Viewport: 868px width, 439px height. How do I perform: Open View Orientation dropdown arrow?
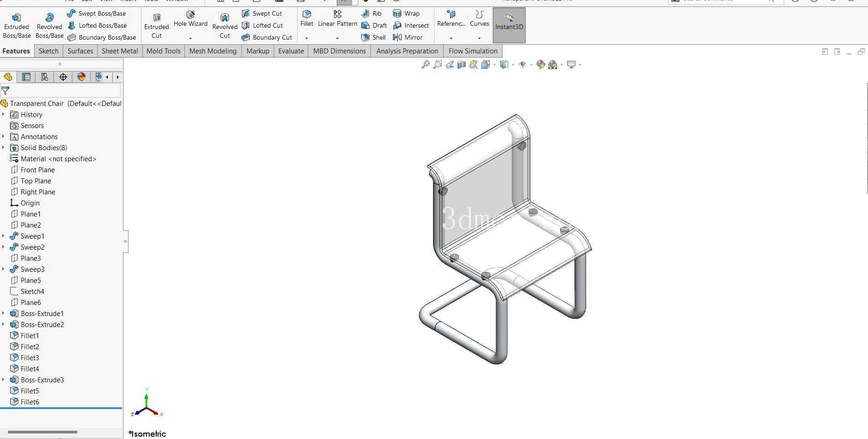[494, 64]
